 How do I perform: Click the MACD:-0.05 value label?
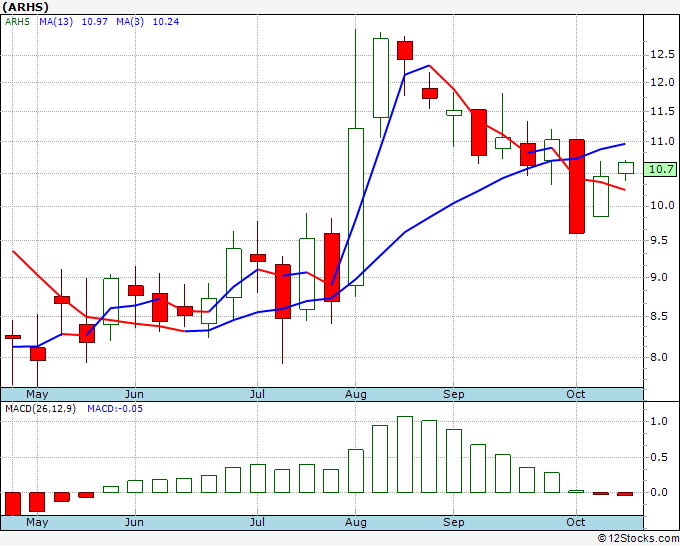coord(115,409)
